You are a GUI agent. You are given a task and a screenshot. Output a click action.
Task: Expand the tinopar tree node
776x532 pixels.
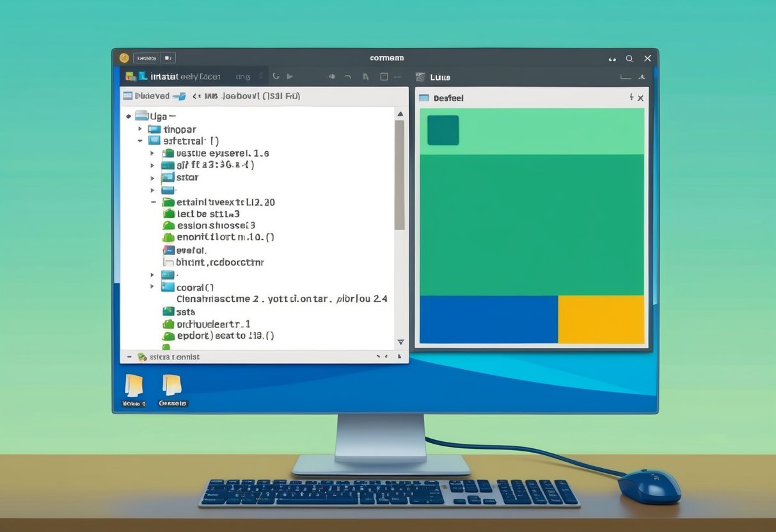point(140,129)
